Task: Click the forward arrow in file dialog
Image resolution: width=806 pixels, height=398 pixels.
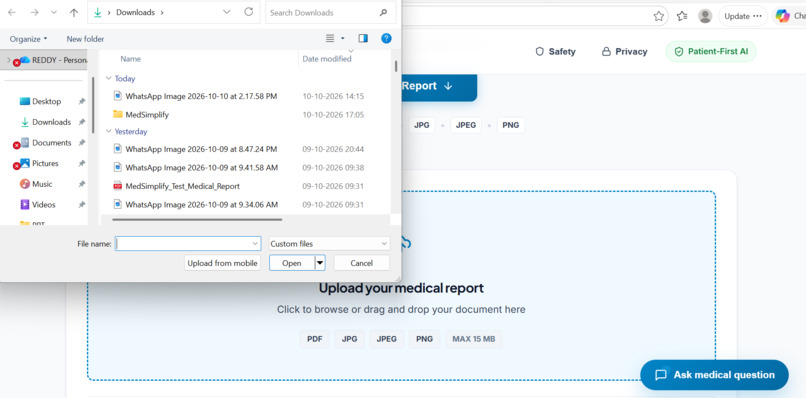Action: (x=34, y=13)
